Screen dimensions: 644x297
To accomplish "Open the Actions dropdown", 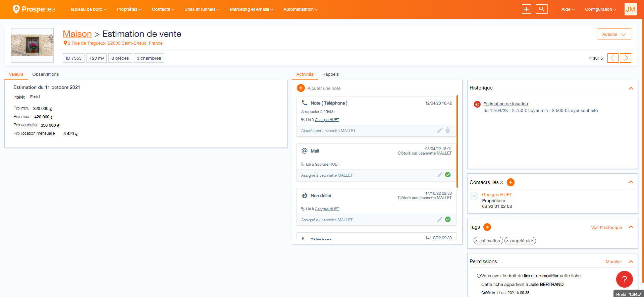I will tap(614, 34).
